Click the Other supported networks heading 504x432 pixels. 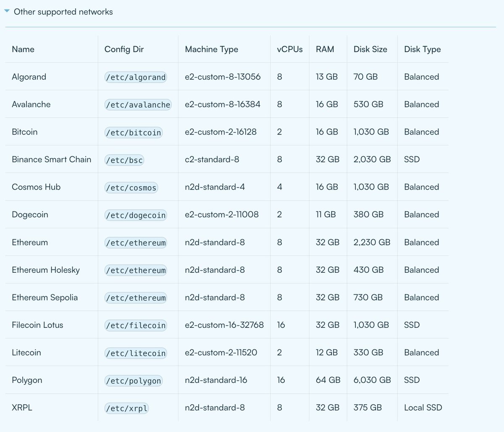point(63,12)
